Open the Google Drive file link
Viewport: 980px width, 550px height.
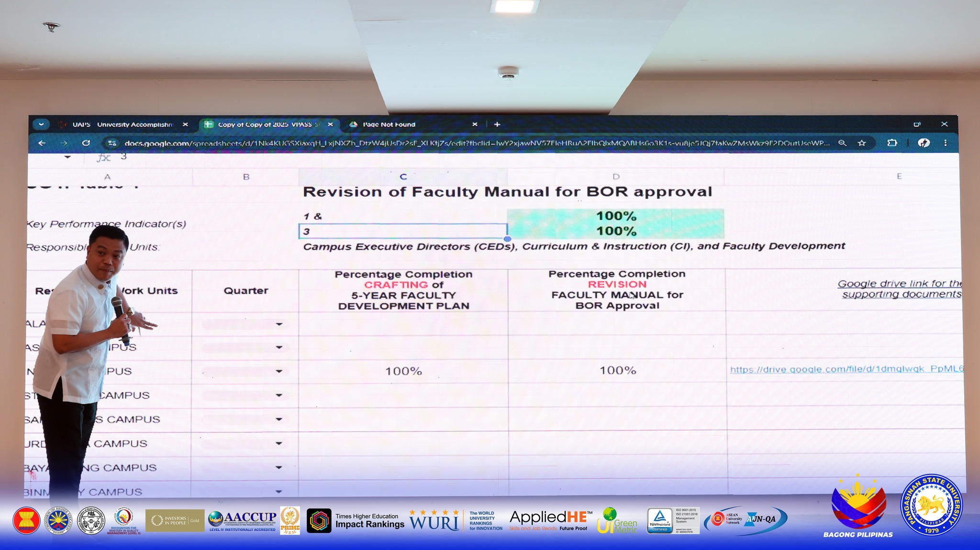pos(846,369)
